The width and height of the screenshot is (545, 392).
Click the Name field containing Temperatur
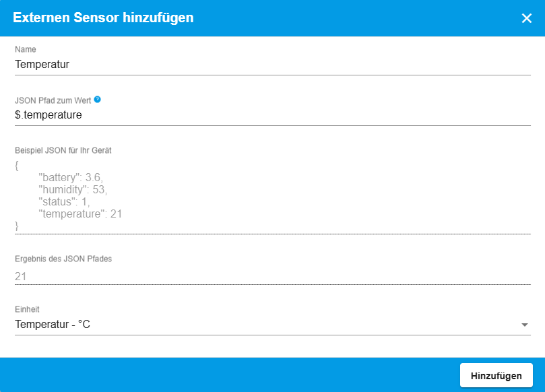tap(272, 65)
